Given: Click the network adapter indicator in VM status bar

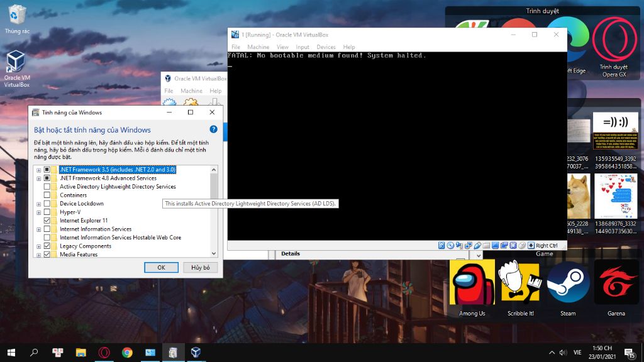Looking at the screenshot, I should click(469, 246).
